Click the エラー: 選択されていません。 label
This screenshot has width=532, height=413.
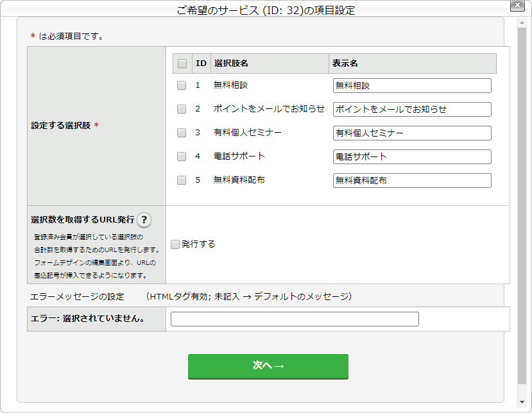88,318
